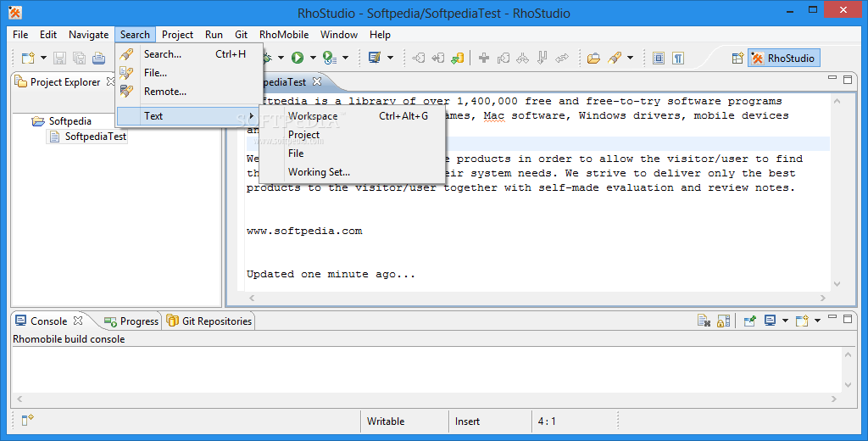Viewport: 868px width, 441px height.
Task: Open the Debug dropdown arrow
Action: [281, 58]
